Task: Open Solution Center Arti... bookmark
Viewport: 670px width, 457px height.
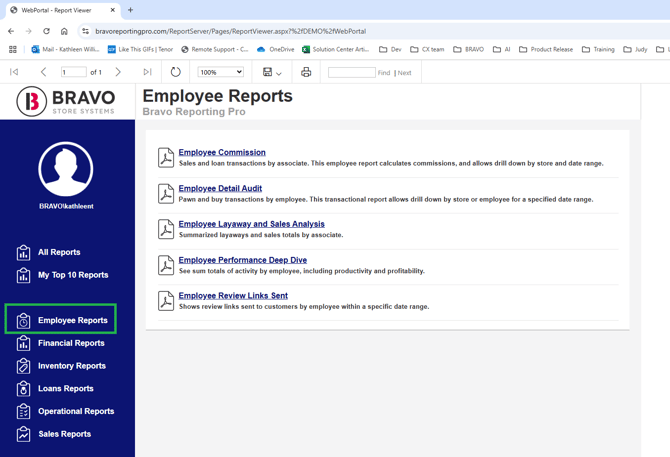Action: [336, 50]
